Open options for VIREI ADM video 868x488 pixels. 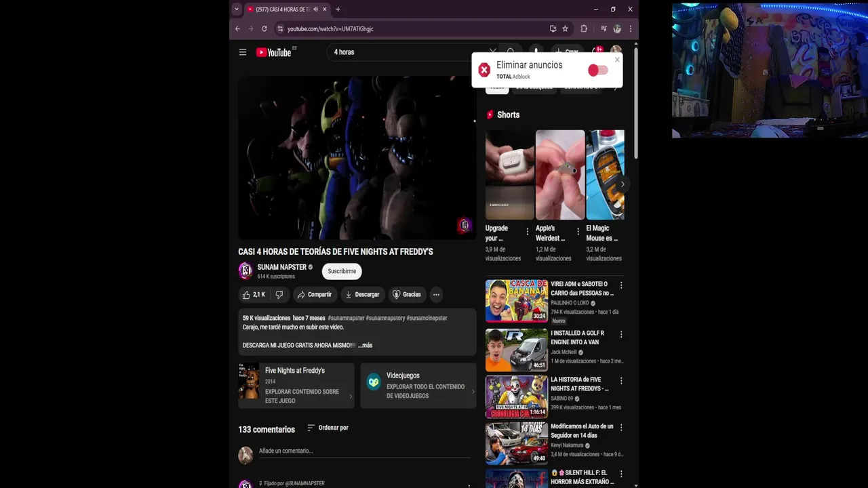621,285
